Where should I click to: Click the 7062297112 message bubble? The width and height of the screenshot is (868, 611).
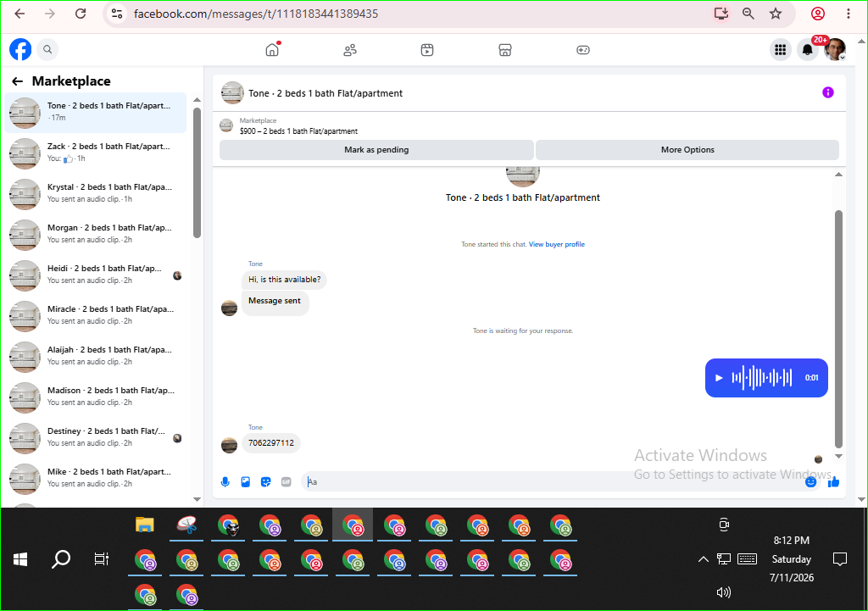pos(271,442)
